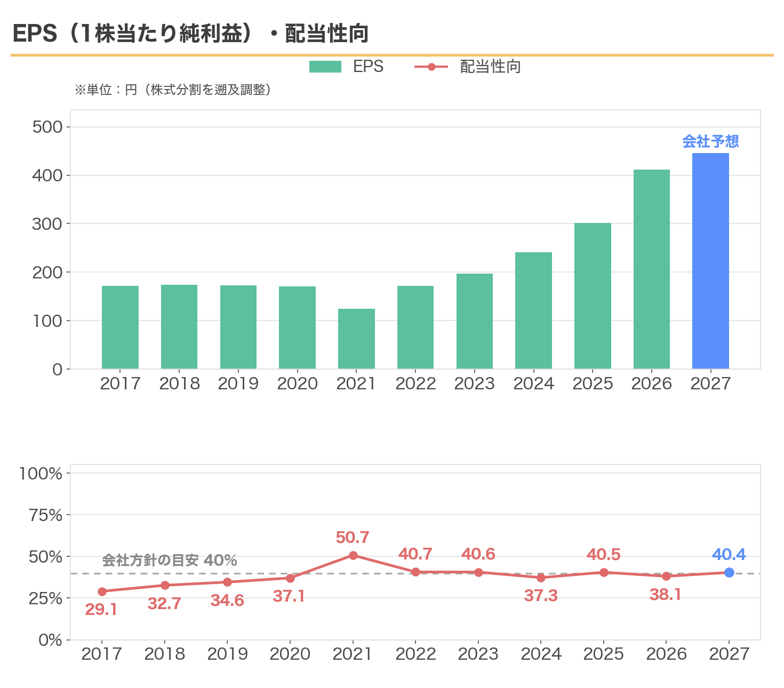Click the 50.7 payout ratio label

[353, 537]
